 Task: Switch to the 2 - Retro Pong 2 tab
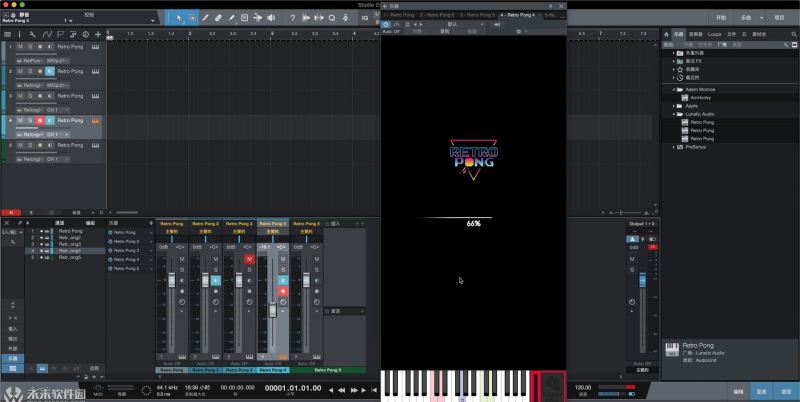[x=437, y=15]
